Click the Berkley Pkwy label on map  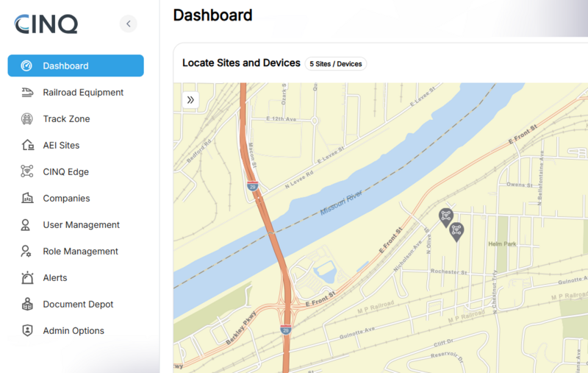pos(241,327)
